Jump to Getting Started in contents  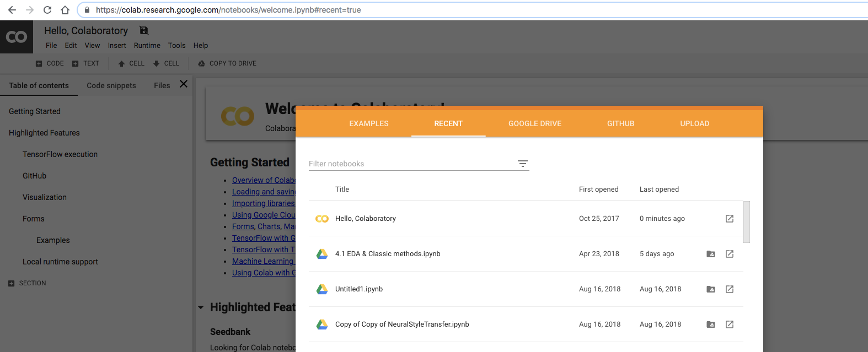(35, 111)
